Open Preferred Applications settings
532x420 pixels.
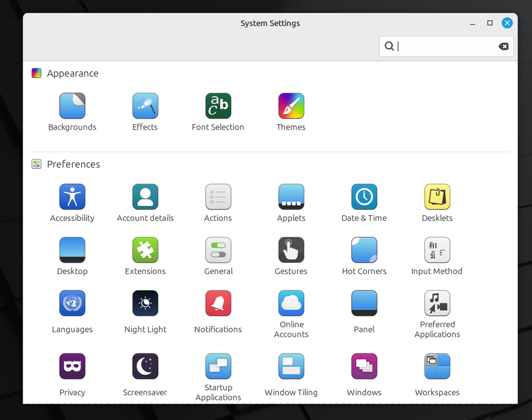point(437,303)
